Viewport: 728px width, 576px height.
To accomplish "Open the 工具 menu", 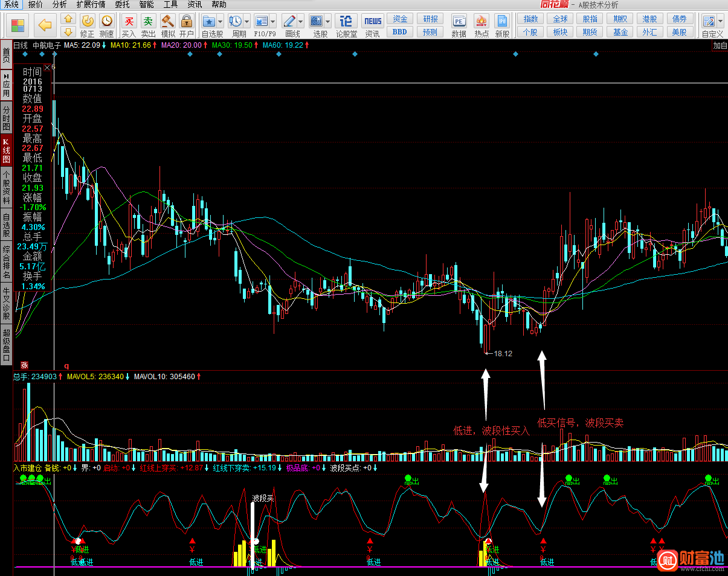I will pyautogui.click(x=170, y=4).
